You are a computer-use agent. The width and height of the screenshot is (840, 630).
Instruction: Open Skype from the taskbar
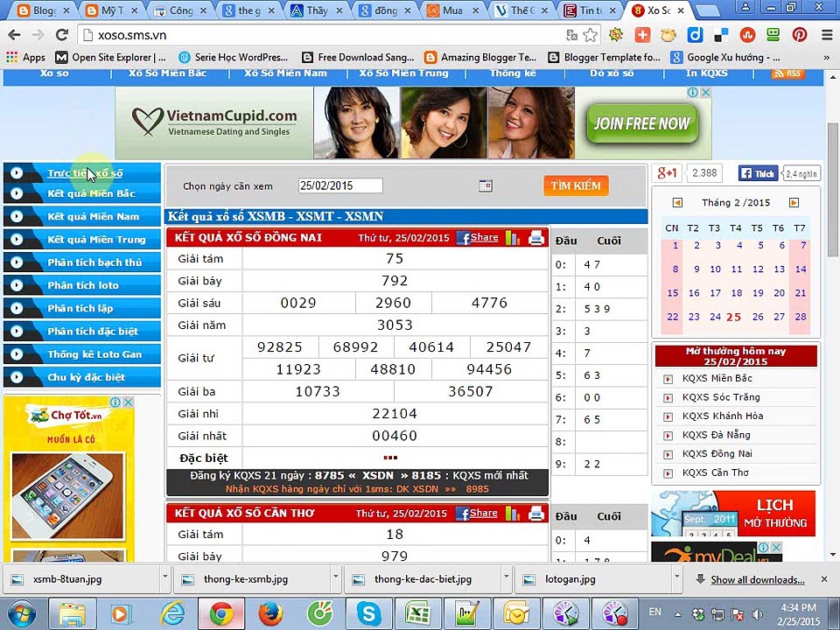click(x=368, y=613)
